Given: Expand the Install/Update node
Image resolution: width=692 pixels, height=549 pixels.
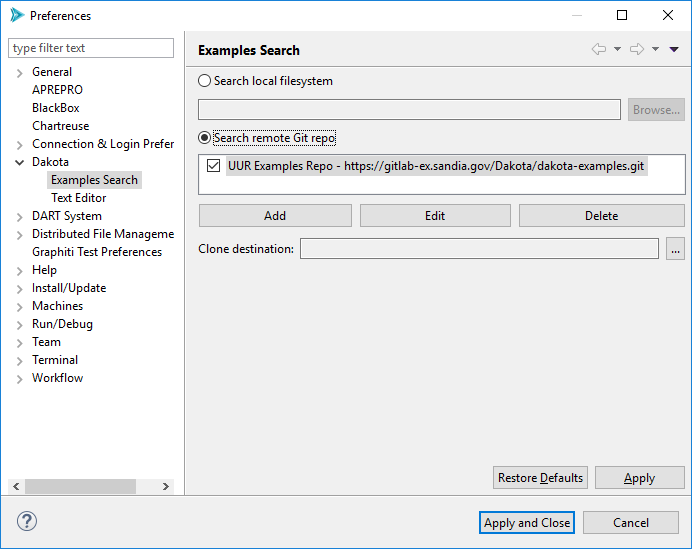Looking at the screenshot, I should (x=19, y=289).
